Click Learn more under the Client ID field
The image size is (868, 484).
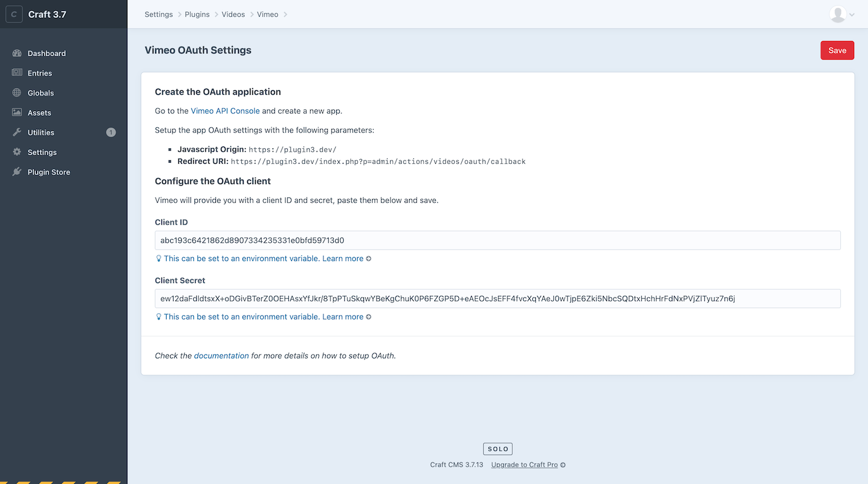pyautogui.click(x=343, y=258)
